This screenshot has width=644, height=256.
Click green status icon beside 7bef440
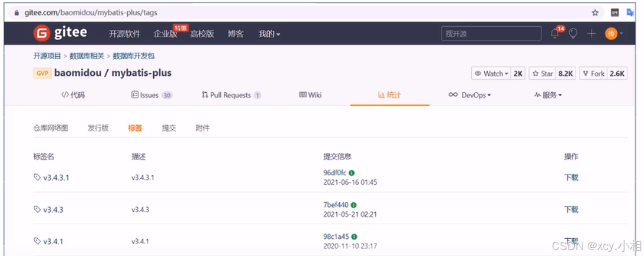click(353, 204)
